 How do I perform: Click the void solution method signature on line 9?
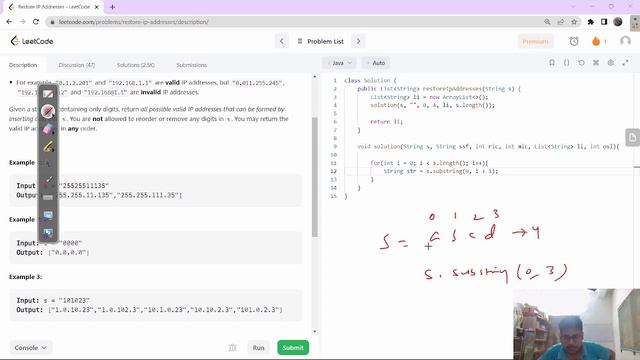pos(488,147)
